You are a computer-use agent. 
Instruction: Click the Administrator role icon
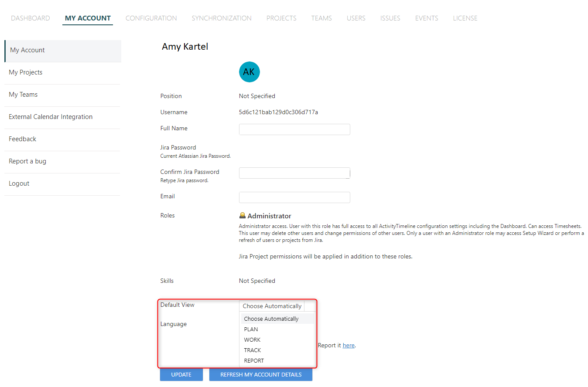tap(243, 216)
